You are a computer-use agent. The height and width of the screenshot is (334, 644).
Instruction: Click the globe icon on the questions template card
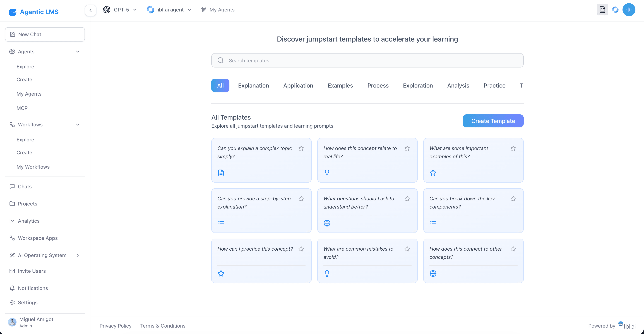pos(327,223)
